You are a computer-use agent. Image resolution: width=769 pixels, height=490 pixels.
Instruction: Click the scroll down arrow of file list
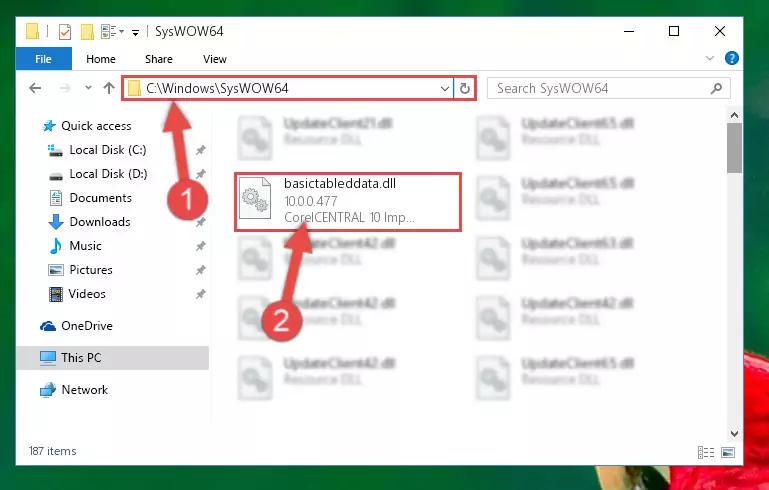point(734,434)
